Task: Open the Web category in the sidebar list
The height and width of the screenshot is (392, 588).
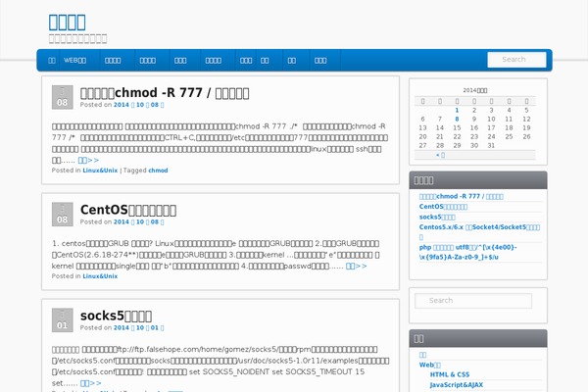Action: tap(430, 365)
